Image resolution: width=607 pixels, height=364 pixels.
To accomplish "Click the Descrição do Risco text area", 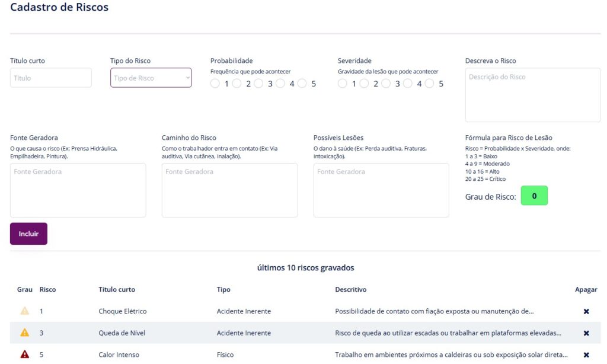I will (532, 95).
